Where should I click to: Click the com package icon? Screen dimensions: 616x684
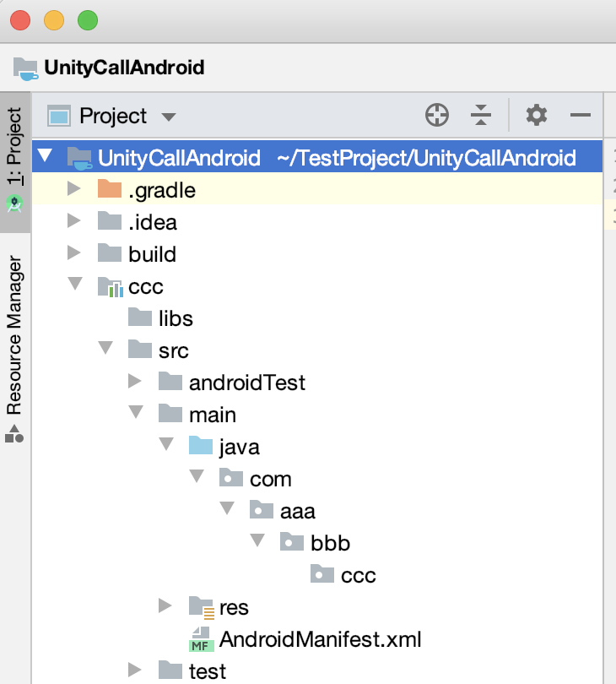(231, 478)
